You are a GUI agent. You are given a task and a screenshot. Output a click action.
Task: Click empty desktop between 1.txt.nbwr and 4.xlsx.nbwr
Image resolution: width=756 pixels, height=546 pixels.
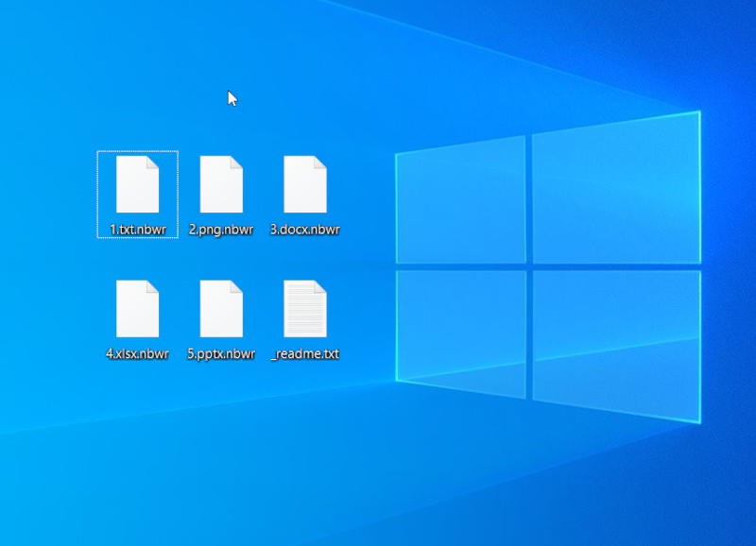pyautogui.click(x=137, y=258)
